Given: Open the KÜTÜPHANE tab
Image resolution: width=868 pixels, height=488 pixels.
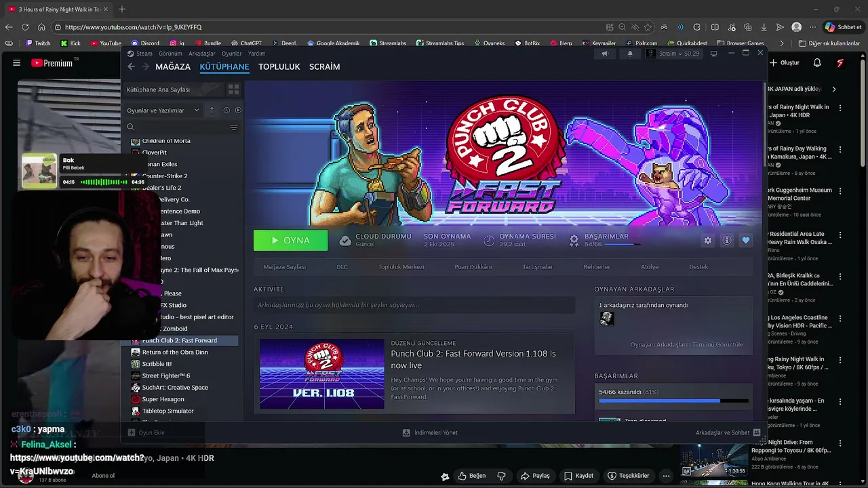Looking at the screenshot, I should point(224,67).
